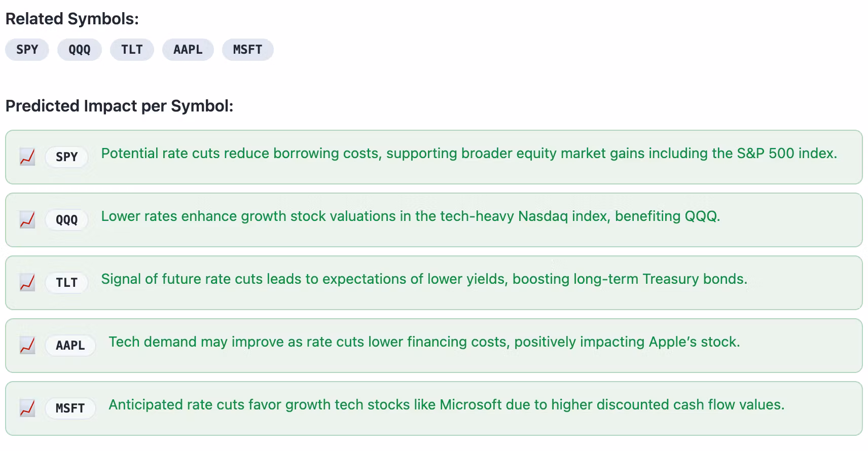Click the uptrend chart icon beside TLT
This screenshot has width=868, height=451.
coord(27,282)
